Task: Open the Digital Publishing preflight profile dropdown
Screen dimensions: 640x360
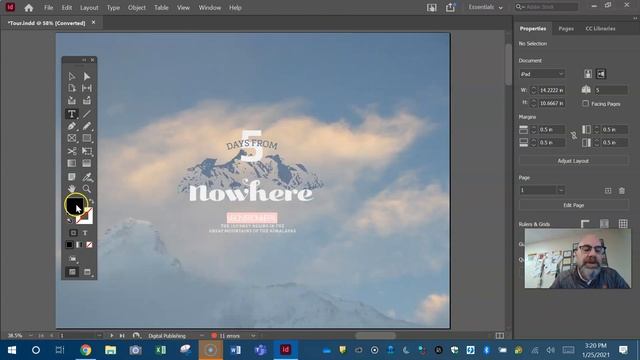Action: point(202,336)
